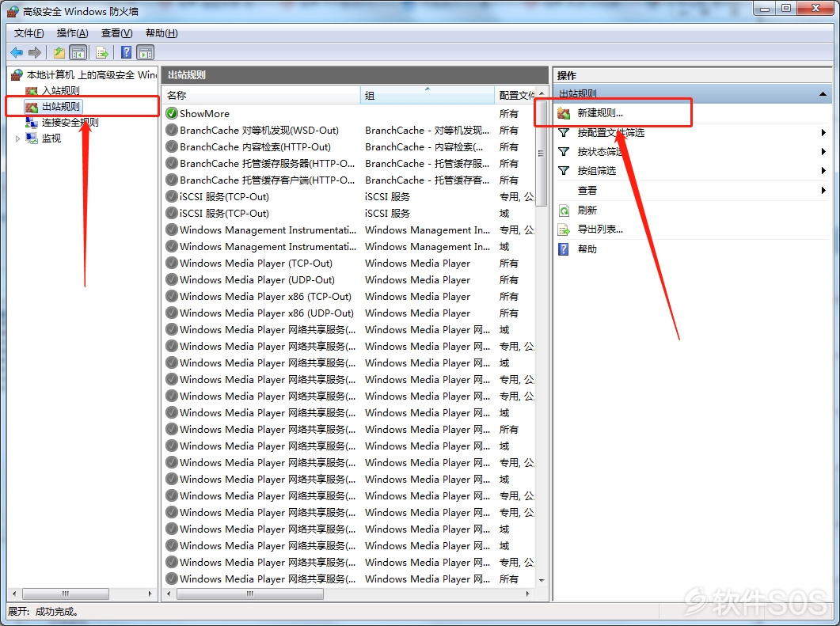Image resolution: width=840 pixels, height=626 pixels.
Task: Click the 出站规则 tree icon
Action: (32, 107)
